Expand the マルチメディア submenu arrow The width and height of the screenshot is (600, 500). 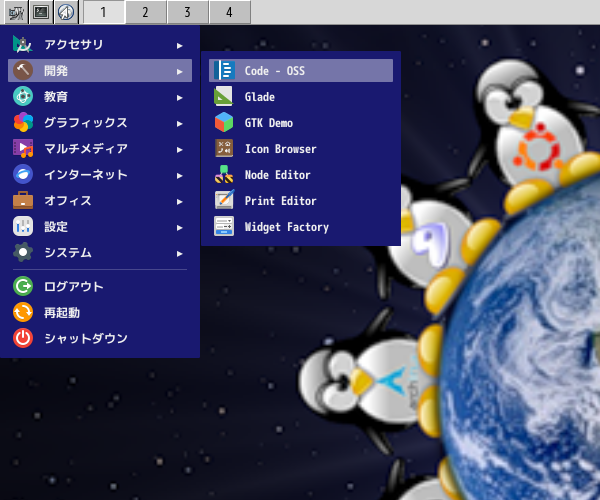[179, 150]
